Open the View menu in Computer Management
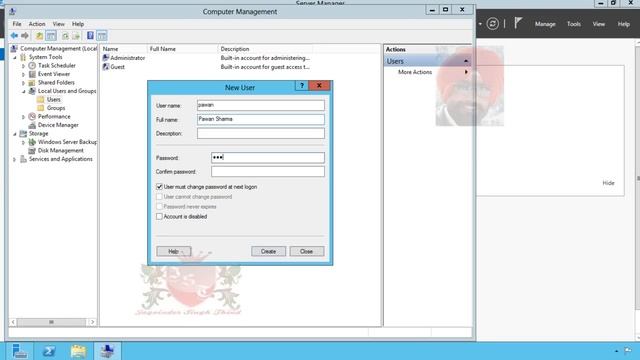Image resolution: width=640 pixels, height=360 pixels. [58, 24]
